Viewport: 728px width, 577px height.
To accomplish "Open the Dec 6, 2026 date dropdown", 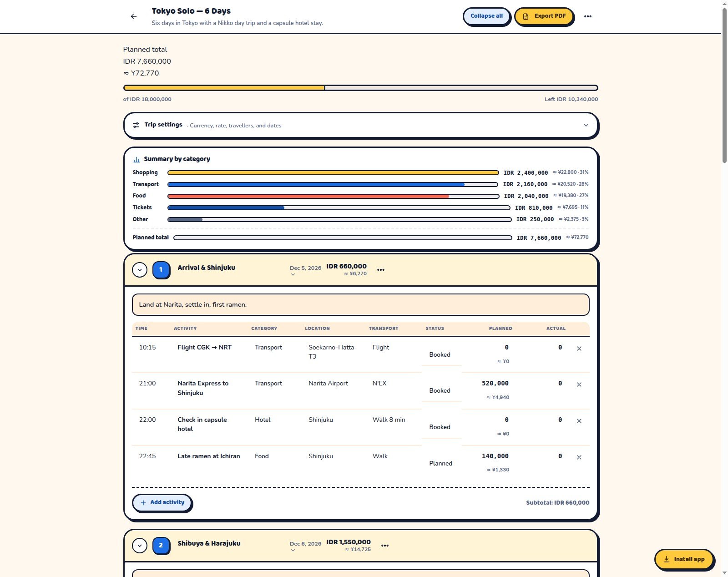I will [305, 547].
